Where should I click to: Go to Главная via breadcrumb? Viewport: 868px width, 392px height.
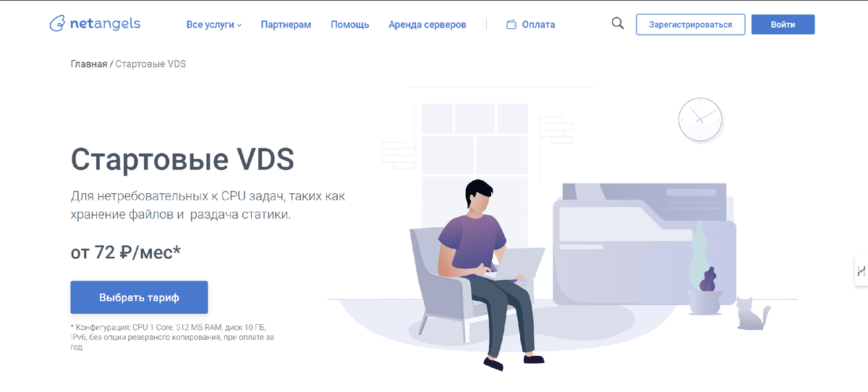point(88,64)
